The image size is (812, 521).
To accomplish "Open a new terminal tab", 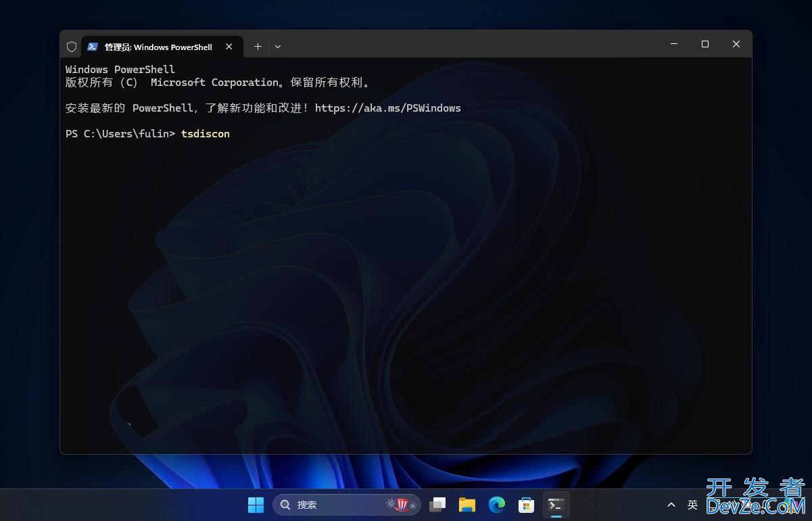I will (258, 47).
